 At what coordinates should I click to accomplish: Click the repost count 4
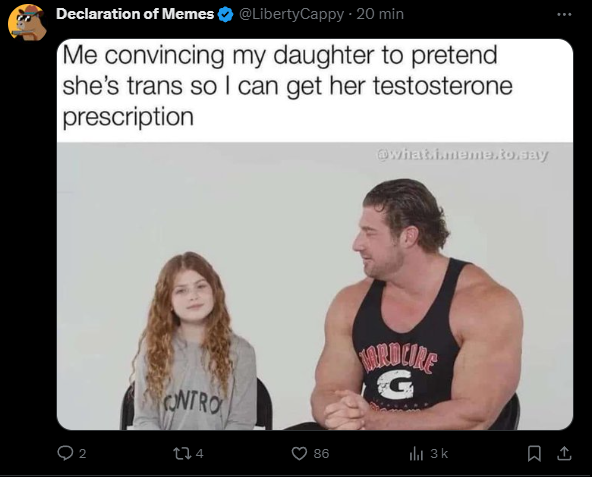[200, 453]
